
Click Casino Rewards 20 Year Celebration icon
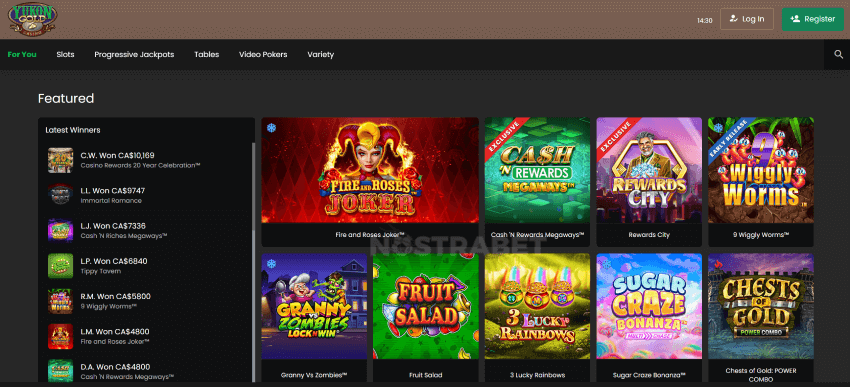point(60,160)
